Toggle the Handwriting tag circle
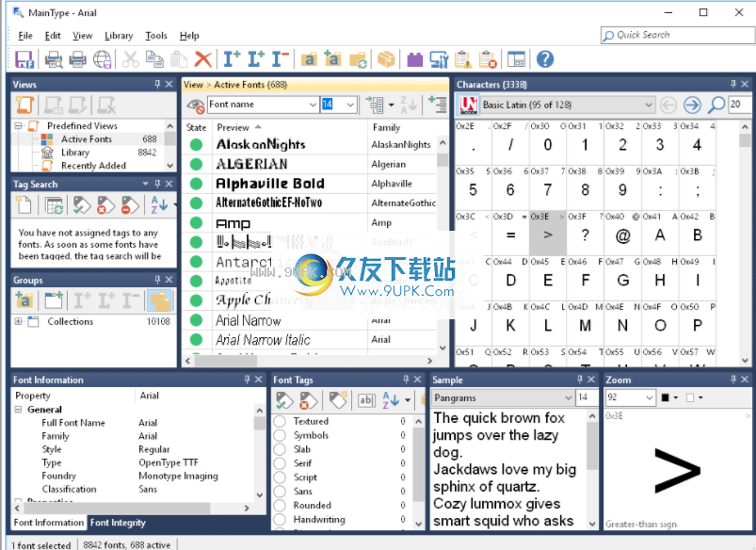The image size is (756, 550). click(x=280, y=519)
